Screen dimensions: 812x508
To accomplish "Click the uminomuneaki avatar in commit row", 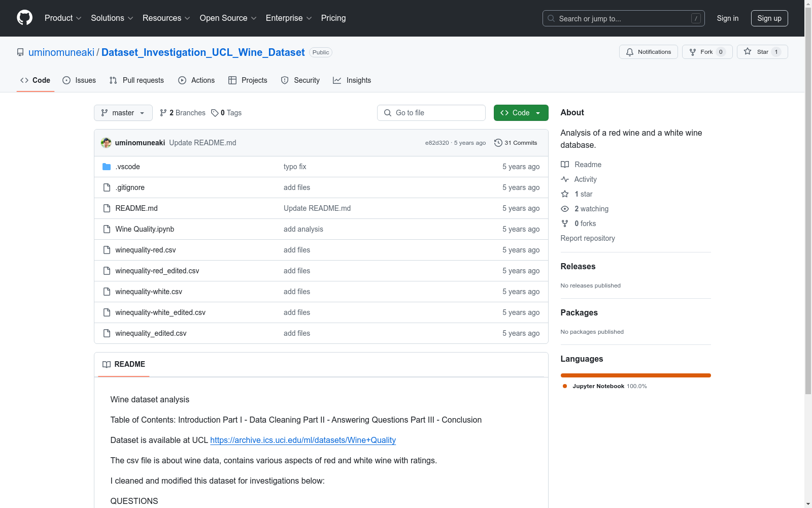I will tap(106, 143).
